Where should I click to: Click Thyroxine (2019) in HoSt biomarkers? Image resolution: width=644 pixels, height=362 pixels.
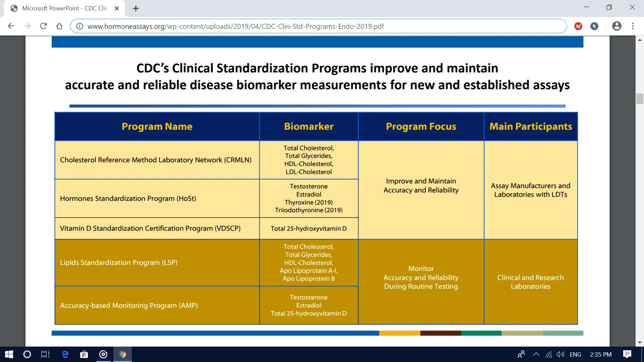point(309,202)
